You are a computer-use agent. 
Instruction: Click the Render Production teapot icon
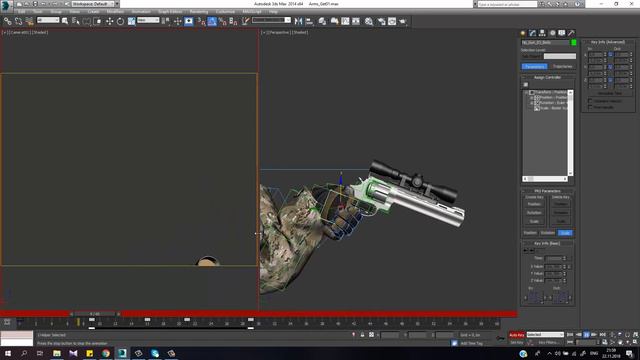point(403,21)
